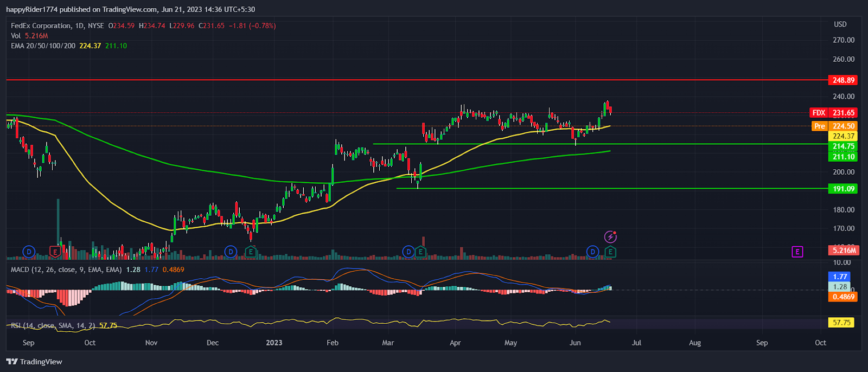This screenshot has height=372, width=868.
Task: Select the green horizontal support line at 191.09
Action: coord(611,188)
